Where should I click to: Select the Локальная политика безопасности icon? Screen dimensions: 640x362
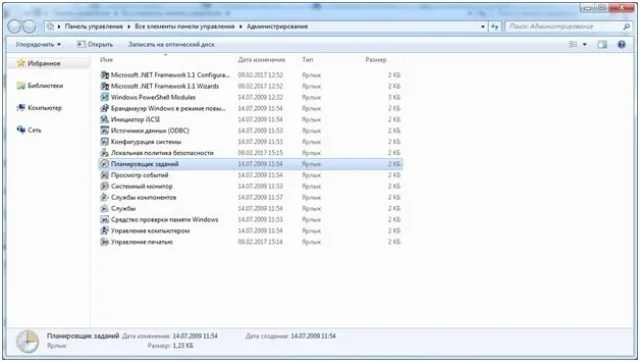pyautogui.click(x=104, y=153)
